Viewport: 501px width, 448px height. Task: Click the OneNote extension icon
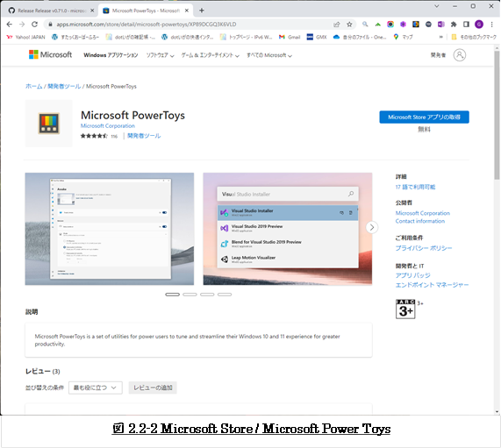[x=441, y=25]
